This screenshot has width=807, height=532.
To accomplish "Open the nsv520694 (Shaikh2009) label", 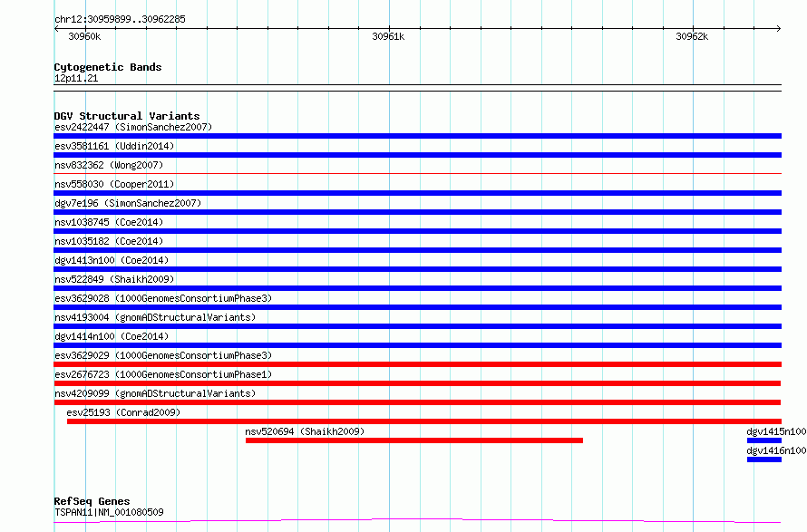I will [305, 431].
